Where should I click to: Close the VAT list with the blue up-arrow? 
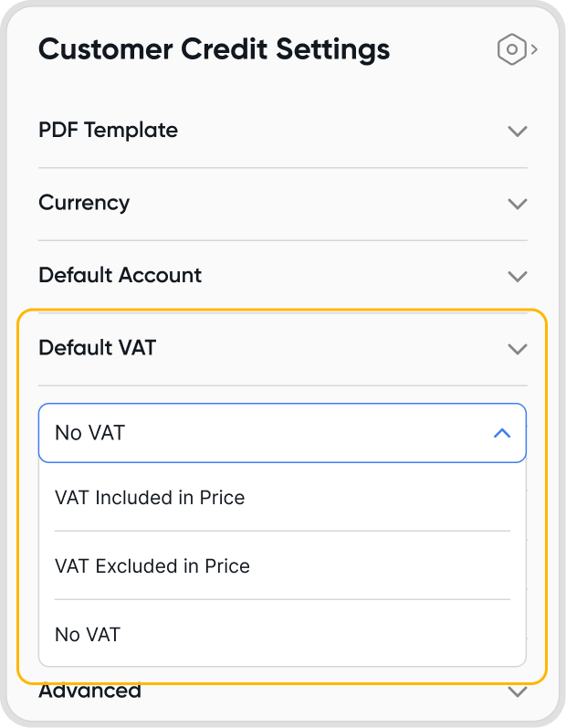[x=501, y=433]
